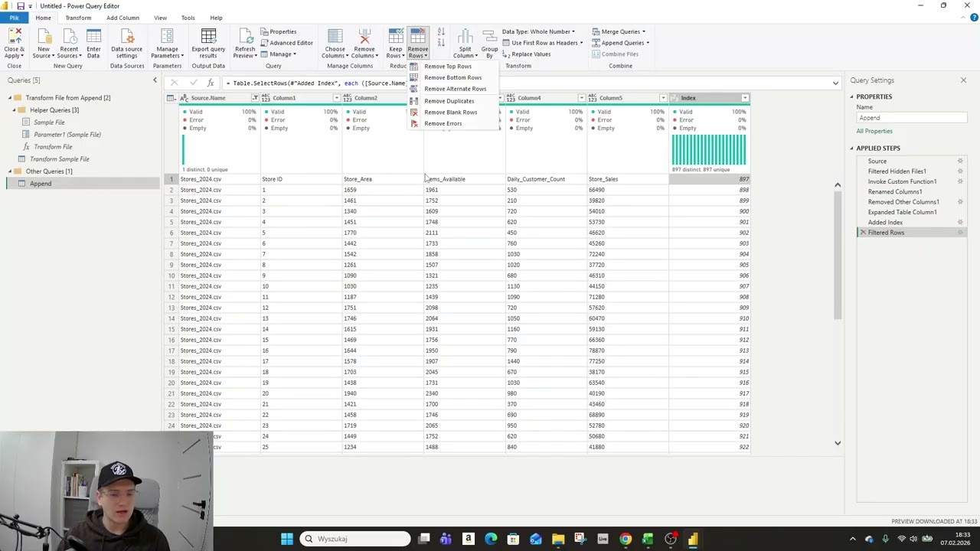Click Export query results
This screenshot has width=980, height=551.
tap(208, 44)
